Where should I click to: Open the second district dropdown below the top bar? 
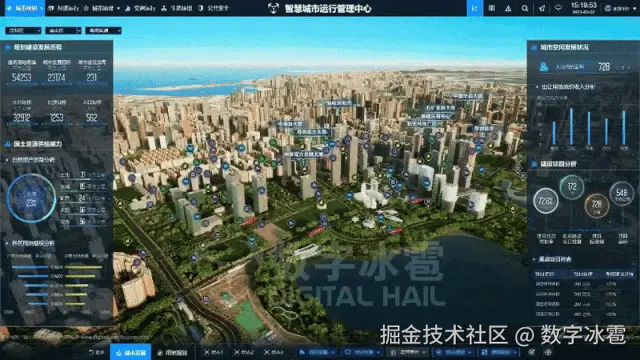tap(63, 31)
